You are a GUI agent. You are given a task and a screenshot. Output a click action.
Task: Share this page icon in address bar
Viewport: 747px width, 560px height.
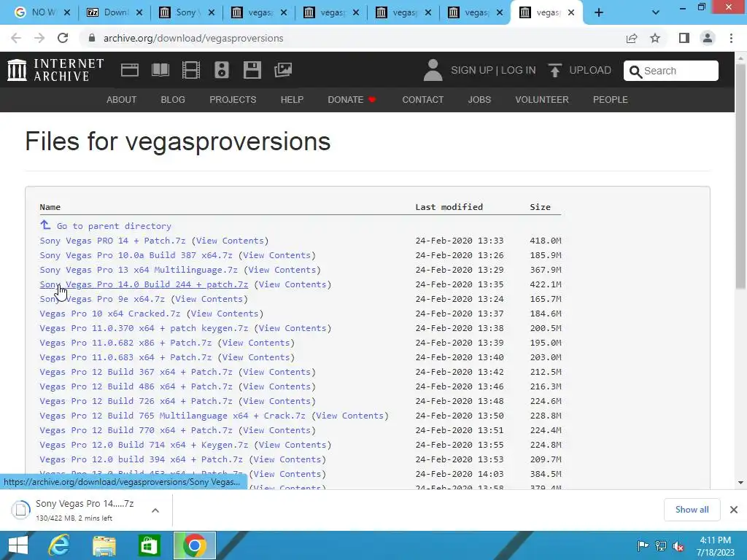632,38
